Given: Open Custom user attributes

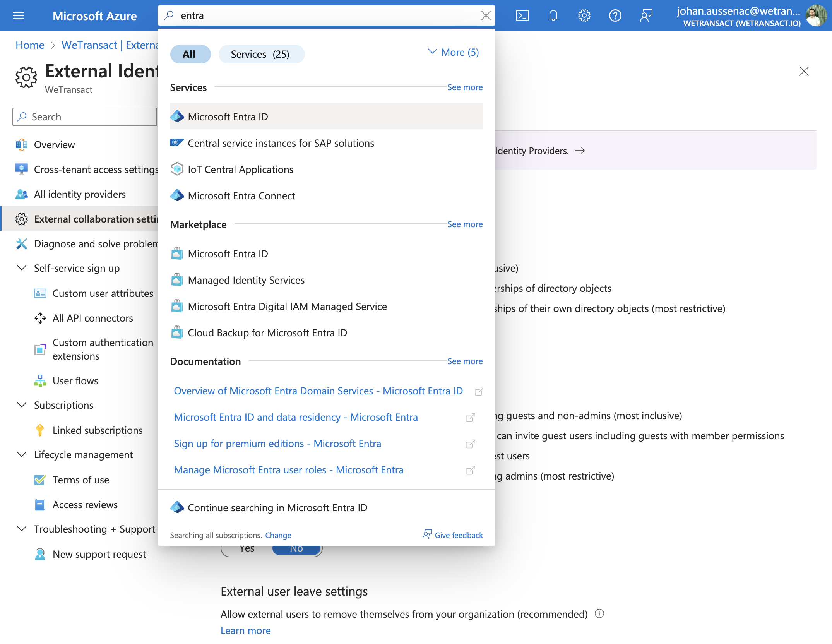Looking at the screenshot, I should tap(103, 293).
